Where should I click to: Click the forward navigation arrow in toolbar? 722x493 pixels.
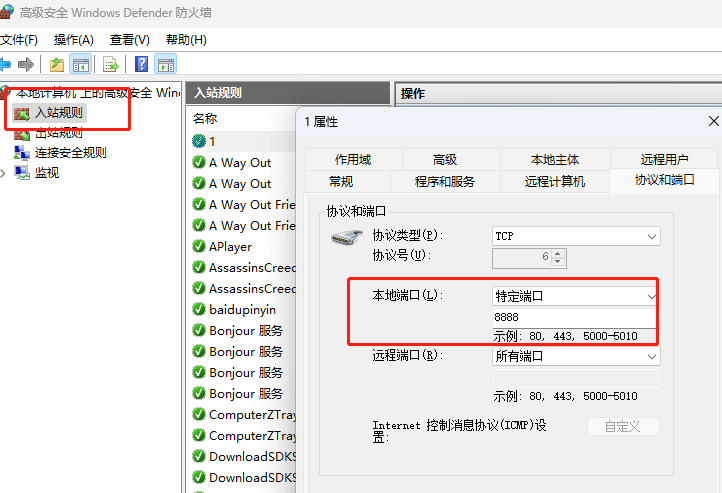point(26,64)
